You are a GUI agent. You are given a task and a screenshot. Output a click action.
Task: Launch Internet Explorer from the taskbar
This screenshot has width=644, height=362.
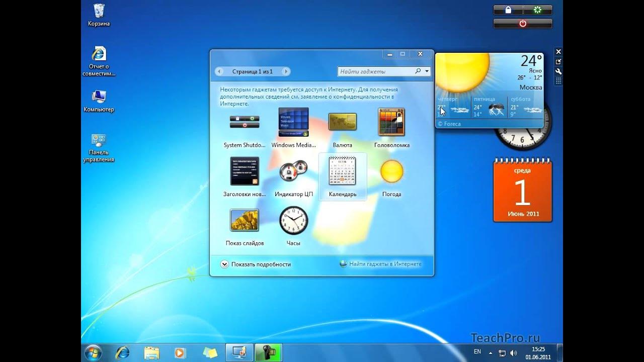point(122,352)
